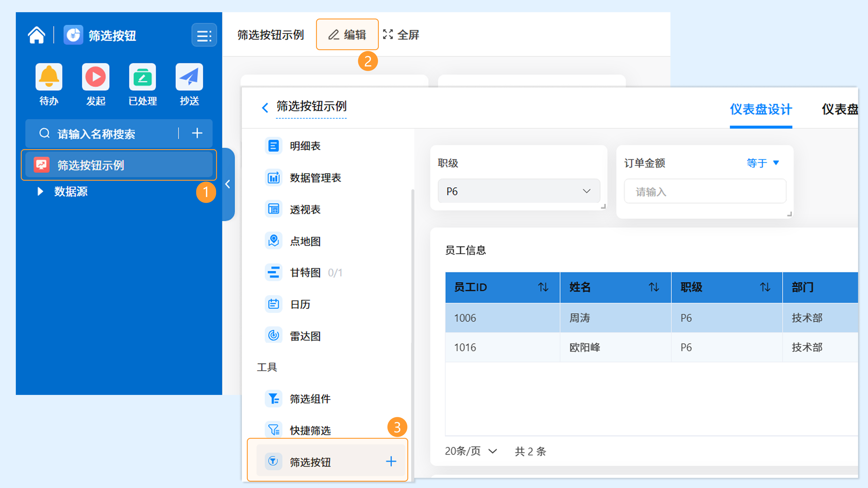
Task: Add 日历 component
Action: pos(288,304)
